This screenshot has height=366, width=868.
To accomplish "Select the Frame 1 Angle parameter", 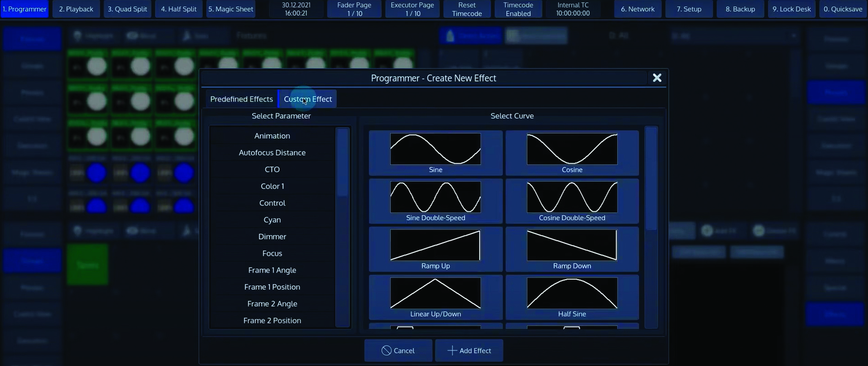I will click(272, 270).
